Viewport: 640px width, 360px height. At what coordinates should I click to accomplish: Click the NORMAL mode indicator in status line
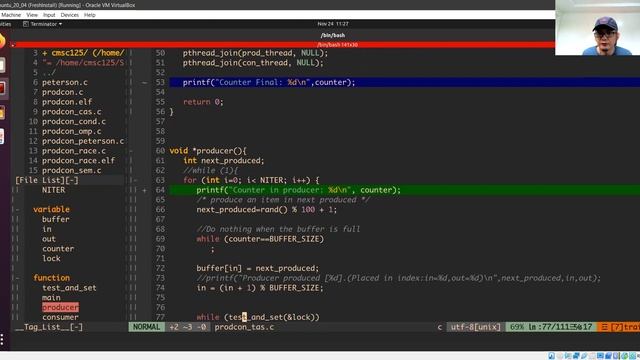click(147, 327)
